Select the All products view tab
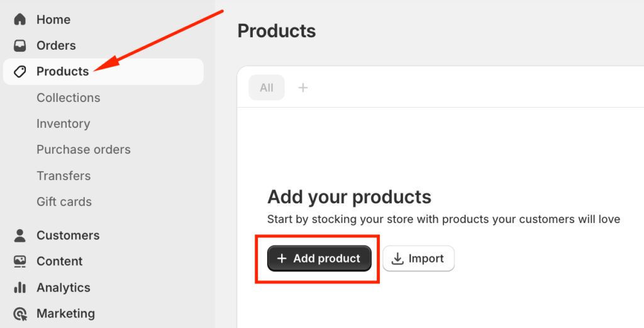 click(267, 88)
